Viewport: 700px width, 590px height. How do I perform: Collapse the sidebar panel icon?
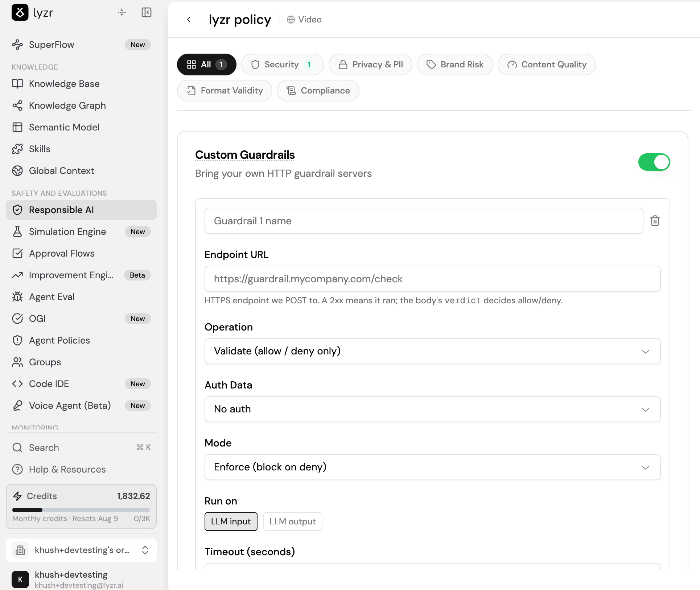[x=147, y=12]
